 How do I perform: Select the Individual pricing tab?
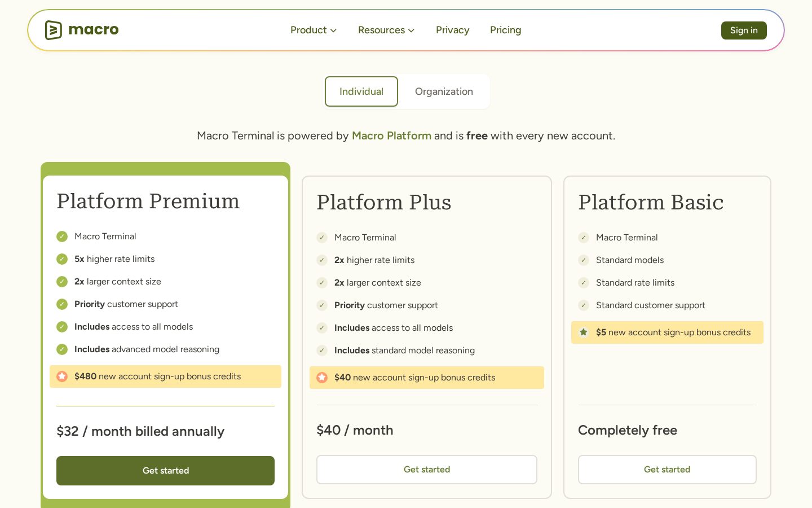(x=361, y=91)
